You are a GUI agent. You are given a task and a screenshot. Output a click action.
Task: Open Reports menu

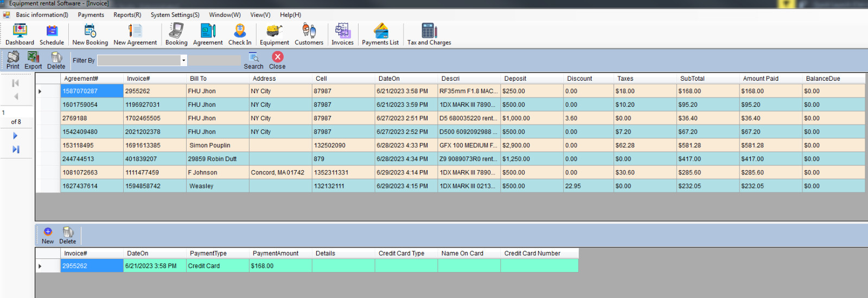click(x=127, y=15)
